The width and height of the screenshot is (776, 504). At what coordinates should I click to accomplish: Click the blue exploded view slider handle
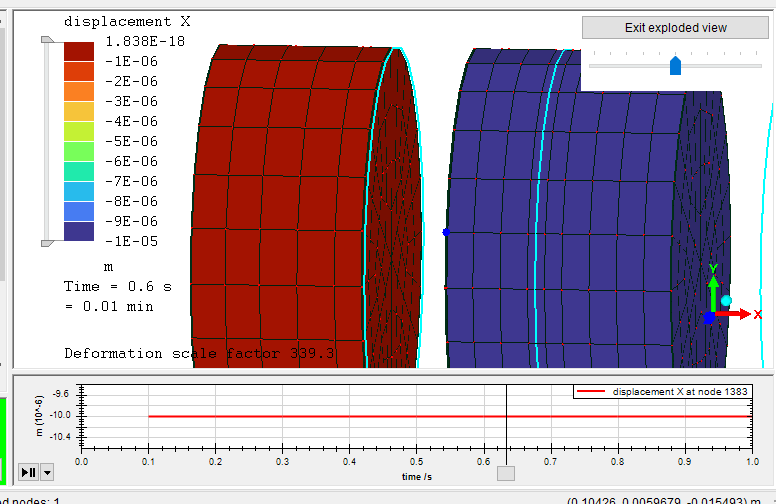tap(675, 66)
